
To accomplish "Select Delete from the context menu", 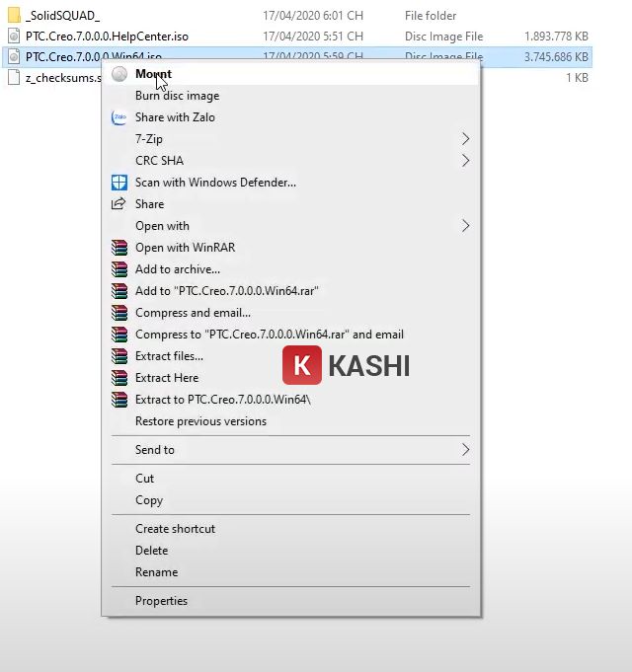I will click(290, 551).
